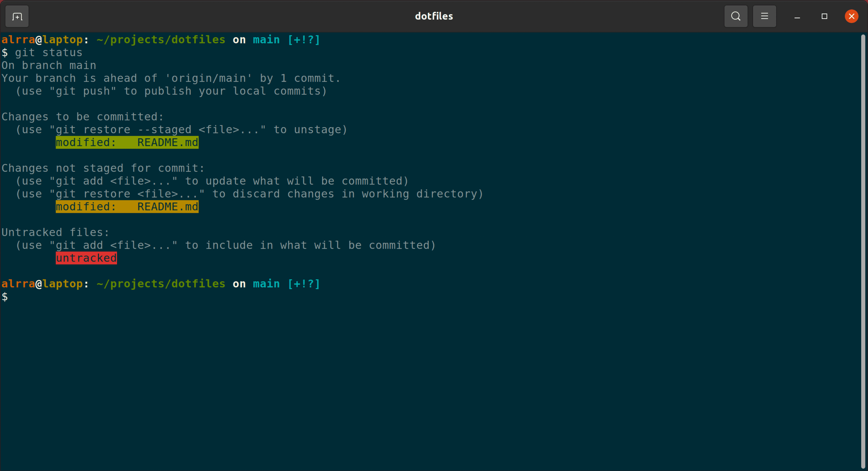The height and width of the screenshot is (471, 868).
Task: Minimize the dotfiles terminal window
Action: [797, 16]
